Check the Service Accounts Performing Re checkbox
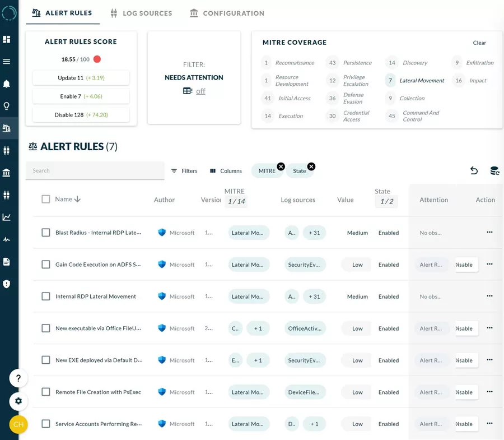Screen dimensions: 504x440 click(x=46, y=424)
